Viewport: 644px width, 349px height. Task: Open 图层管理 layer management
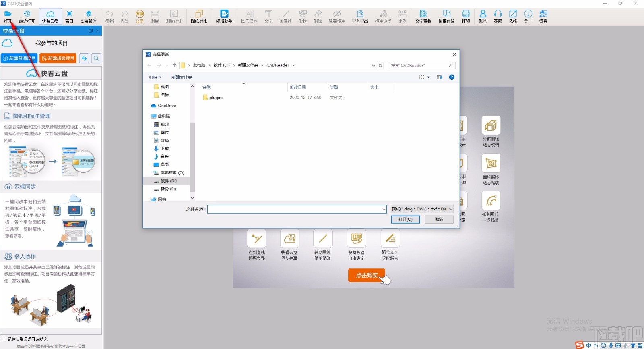(88, 16)
